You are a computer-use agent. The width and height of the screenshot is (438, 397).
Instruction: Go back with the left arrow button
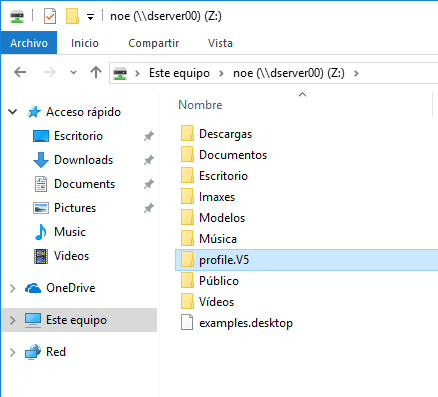[20, 72]
